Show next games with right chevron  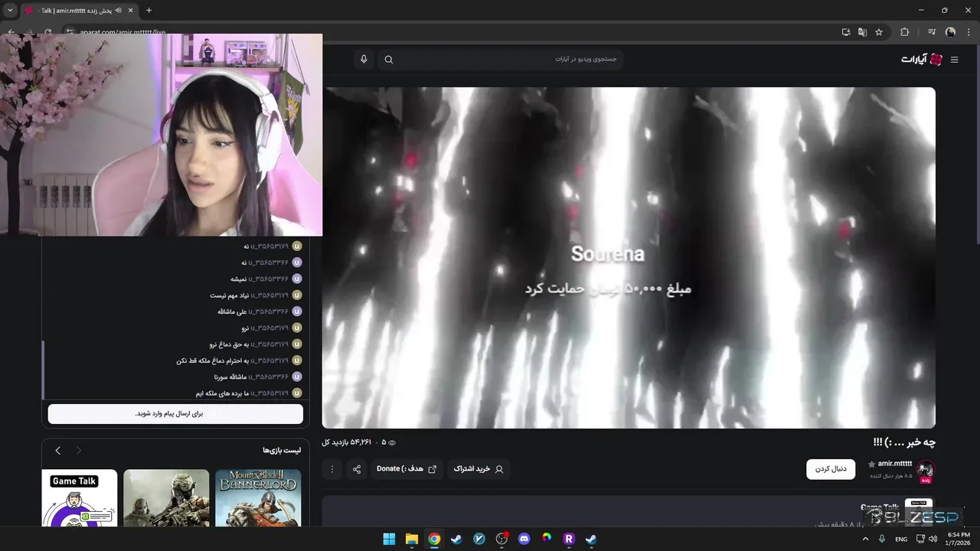[x=78, y=451]
